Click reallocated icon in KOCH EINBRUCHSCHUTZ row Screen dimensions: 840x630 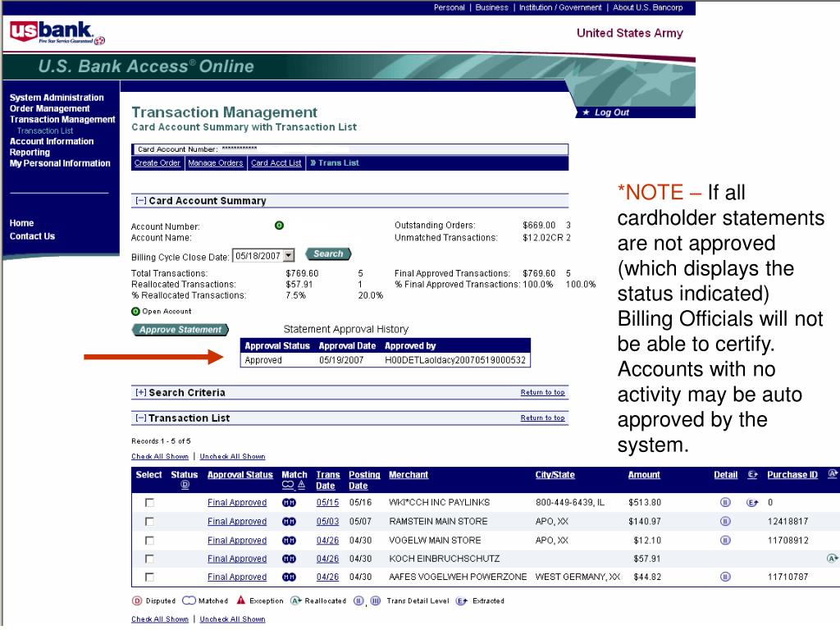pyautogui.click(x=832, y=558)
